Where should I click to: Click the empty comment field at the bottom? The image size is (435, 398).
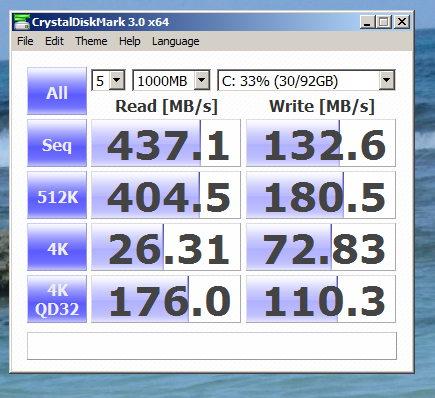pos(212,346)
